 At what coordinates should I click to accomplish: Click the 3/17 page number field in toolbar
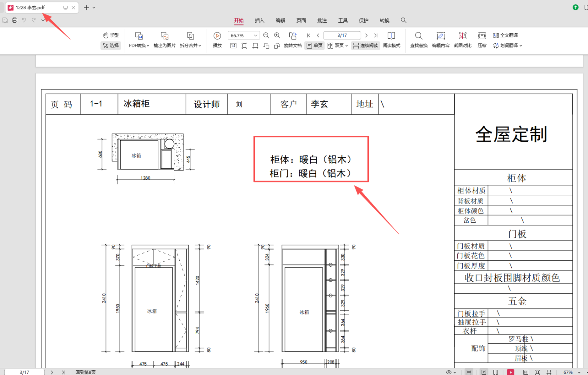tap(342, 36)
